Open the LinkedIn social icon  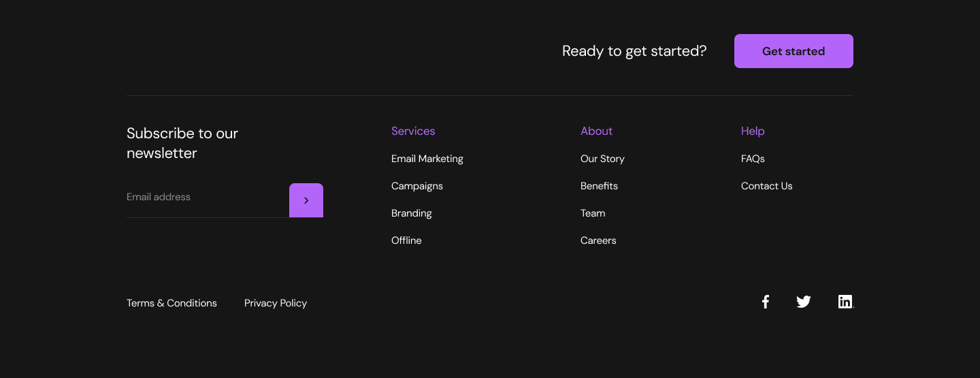coord(845,302)
